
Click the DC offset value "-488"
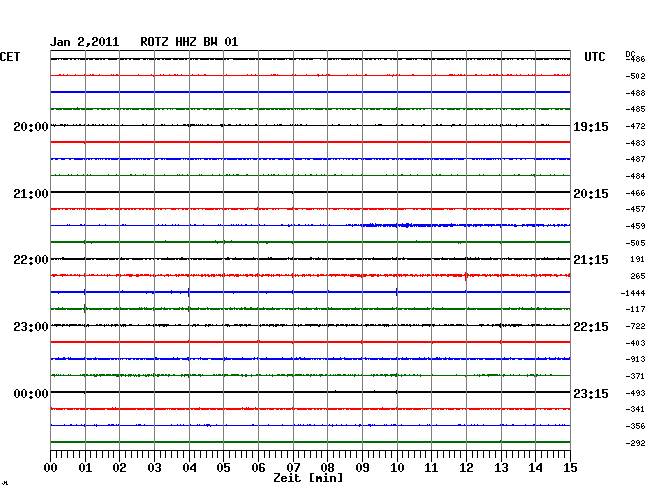pyautogui.click(x=635, y=93)
